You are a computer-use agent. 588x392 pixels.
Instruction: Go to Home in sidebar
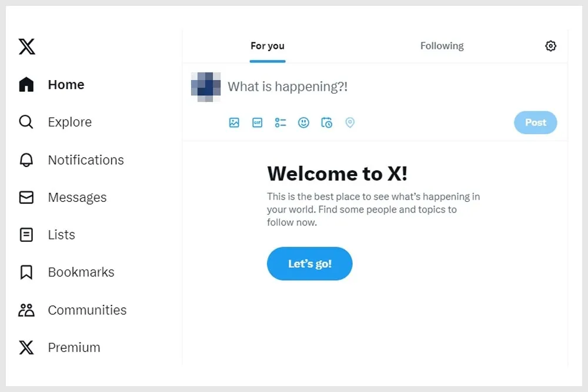coord(51,85)
